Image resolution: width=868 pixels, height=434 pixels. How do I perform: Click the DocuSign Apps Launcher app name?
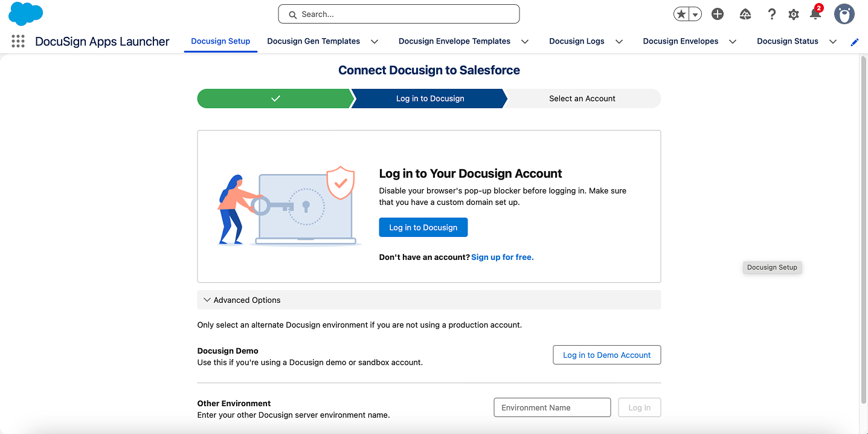click(x=102, y=41)
